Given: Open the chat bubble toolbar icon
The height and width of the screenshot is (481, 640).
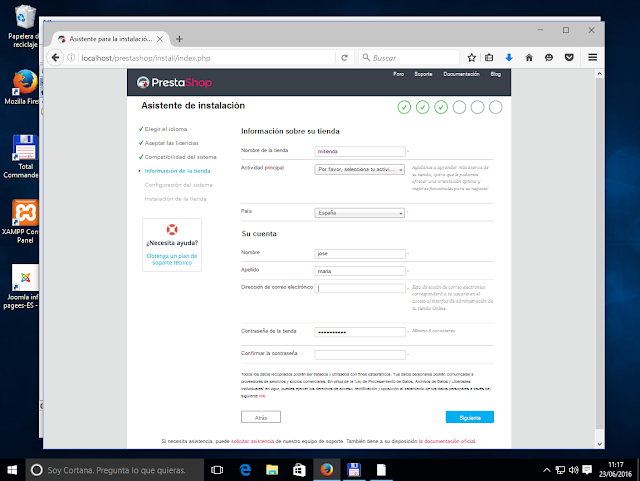Looking at the screenshot, I should pos(549,58).
